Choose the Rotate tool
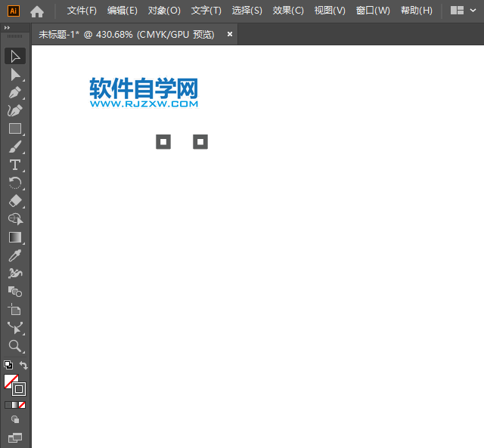This screenshot has height=448, width=484. pyautogui.click(x=15, y=183)
